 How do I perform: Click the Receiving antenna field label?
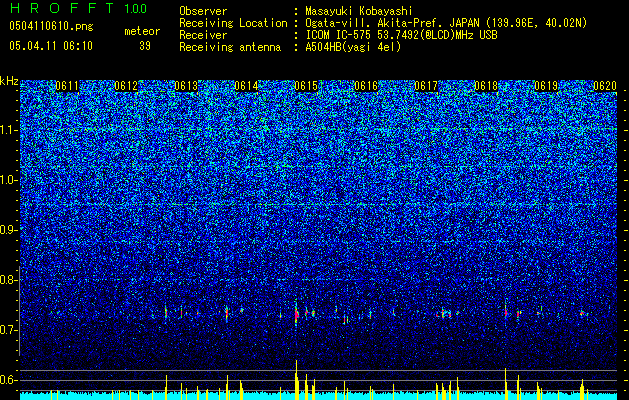click(230, 47)
